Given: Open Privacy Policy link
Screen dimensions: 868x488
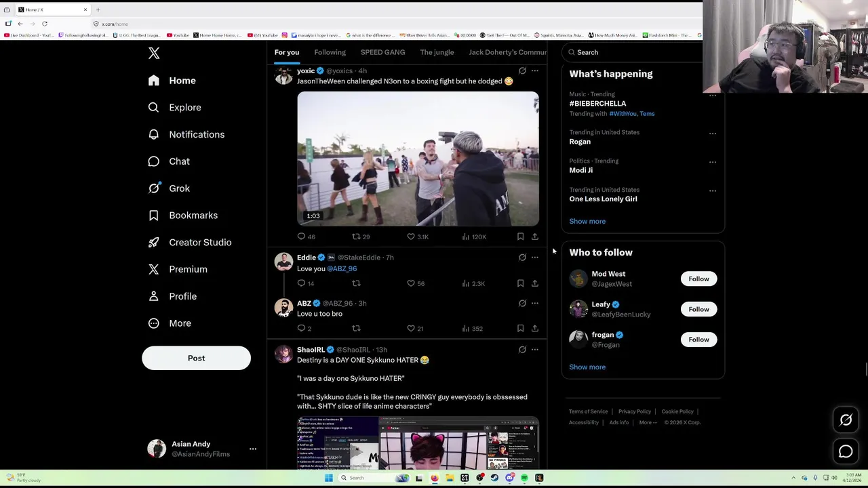Looking at the screenshot, I should pyautogui.click(x=635, y=412).
